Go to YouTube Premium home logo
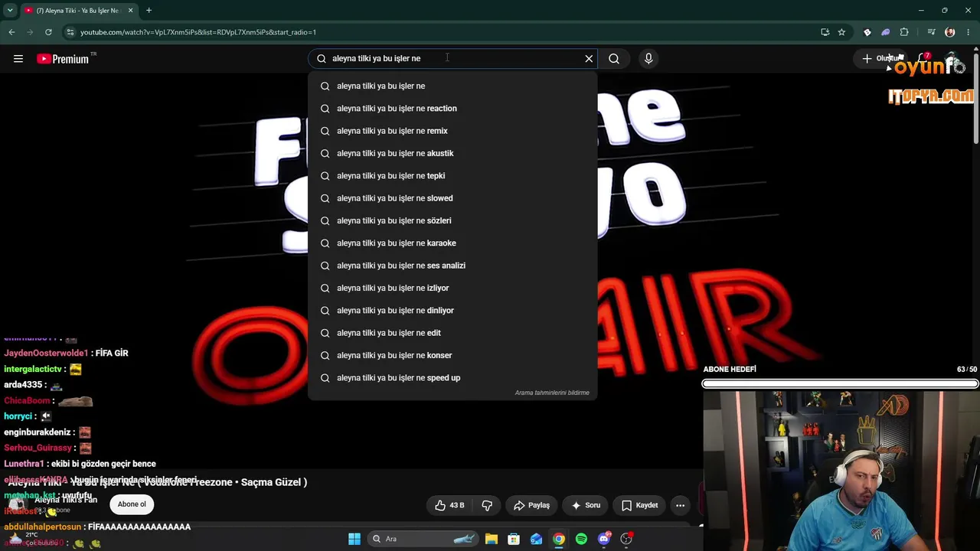Screen dimensions: 980x551 (63, 59)
